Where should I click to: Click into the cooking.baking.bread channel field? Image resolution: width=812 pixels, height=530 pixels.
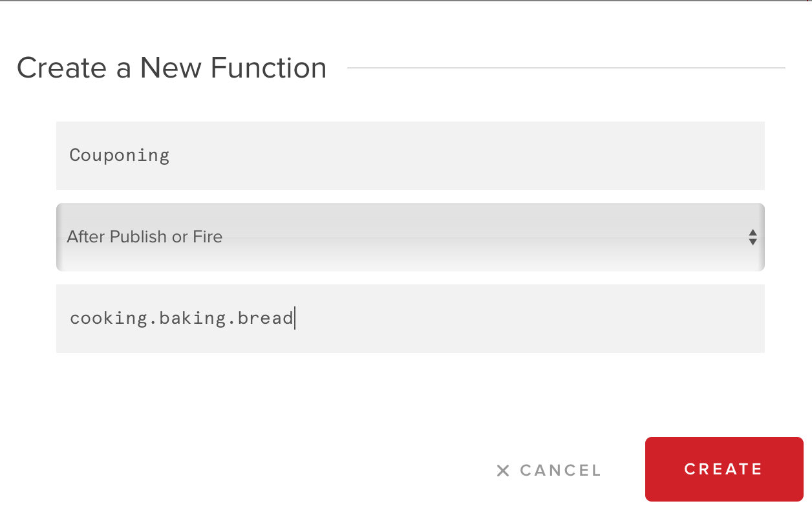[x=411, y=319]
